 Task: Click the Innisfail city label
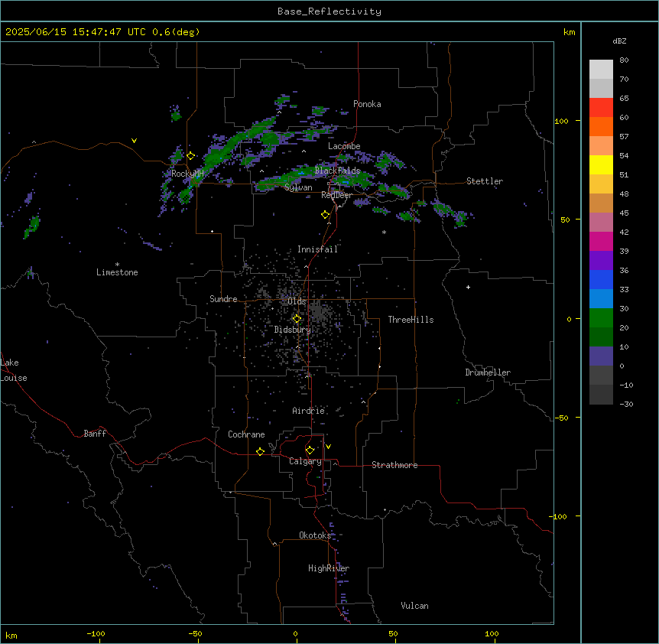click(x=317, y=249)
